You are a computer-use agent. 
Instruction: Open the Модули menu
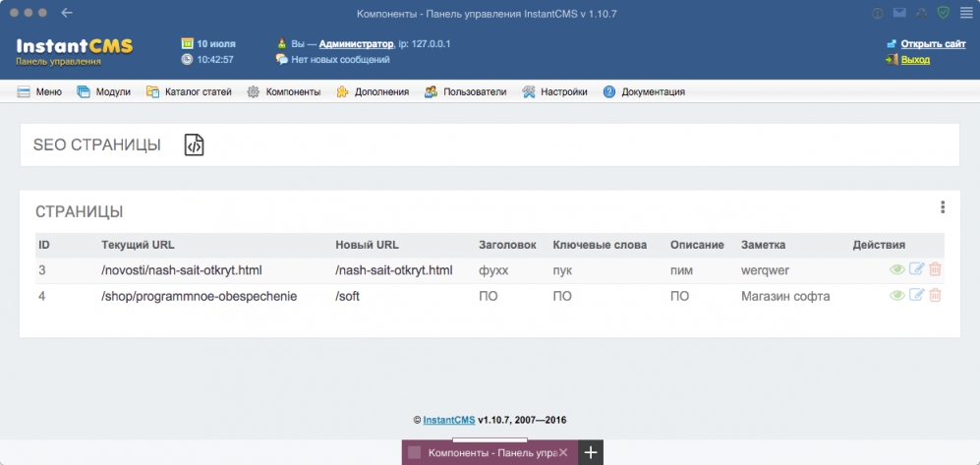(104, 91)
